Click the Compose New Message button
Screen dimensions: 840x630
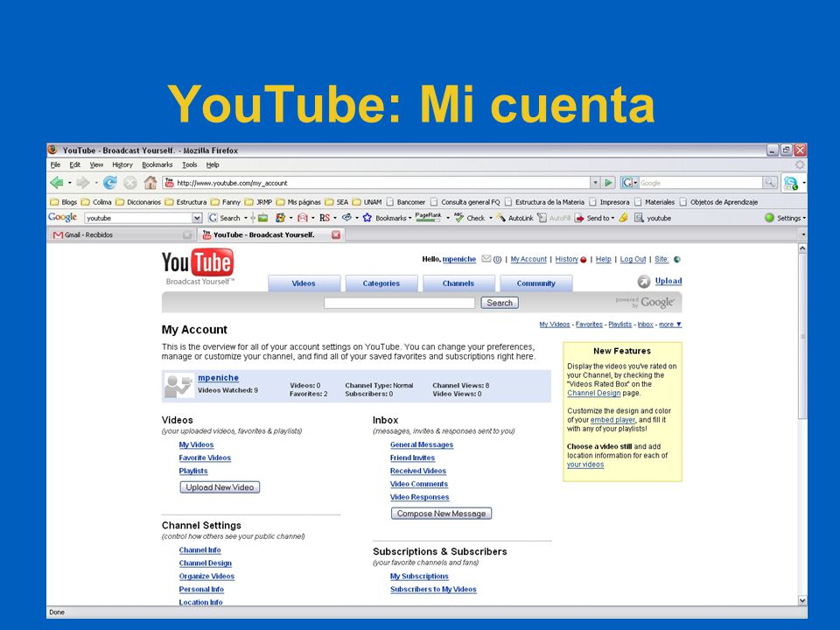[x=441, y=514]
